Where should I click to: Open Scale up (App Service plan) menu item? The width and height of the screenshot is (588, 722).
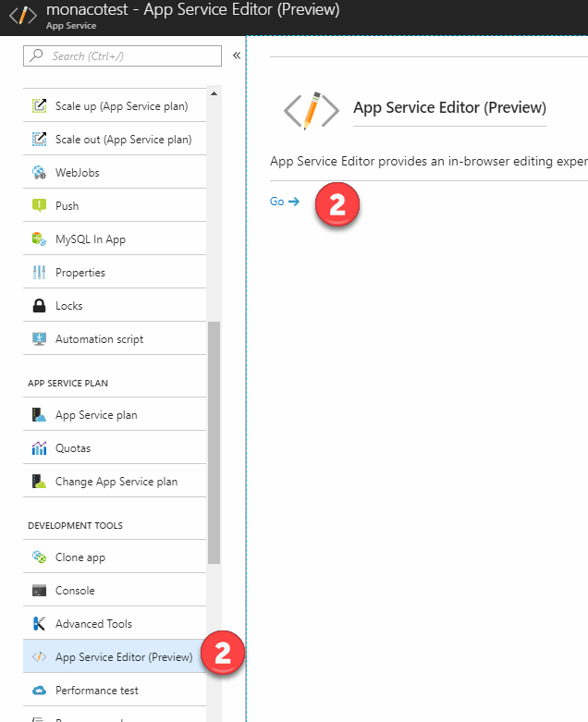[x=115, y=106]
